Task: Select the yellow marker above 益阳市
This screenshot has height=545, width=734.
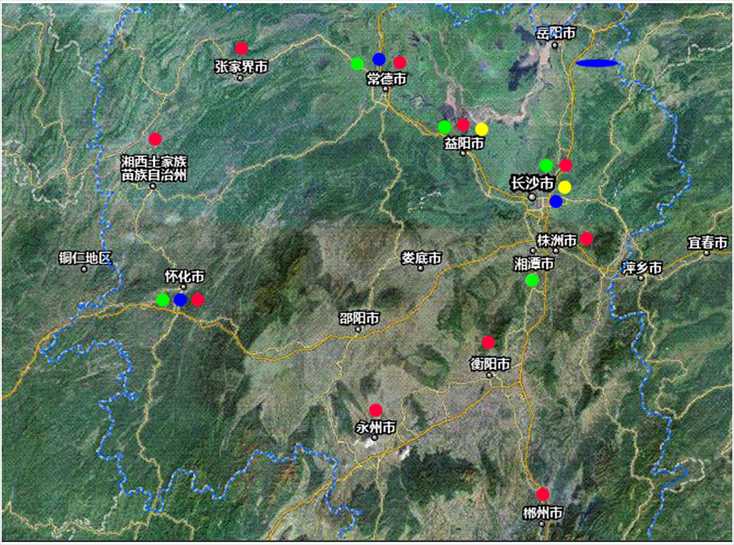Action: click(482, 129)
